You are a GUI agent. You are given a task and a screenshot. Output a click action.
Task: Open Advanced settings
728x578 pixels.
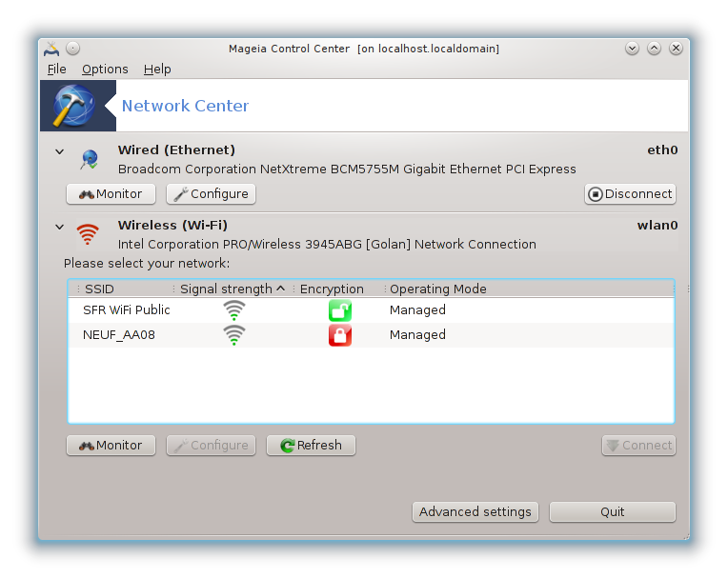tap(475, 511)
